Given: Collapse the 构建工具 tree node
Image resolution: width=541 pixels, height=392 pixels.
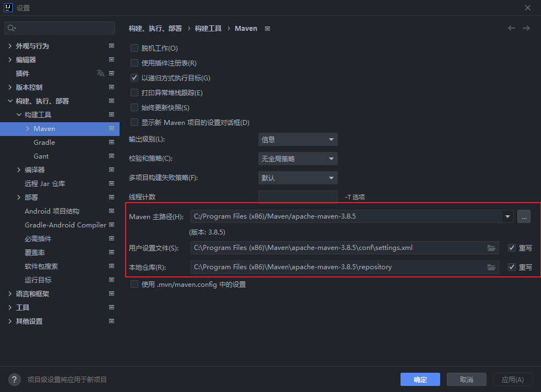Looking at the screenshot, I should (19, 115).
